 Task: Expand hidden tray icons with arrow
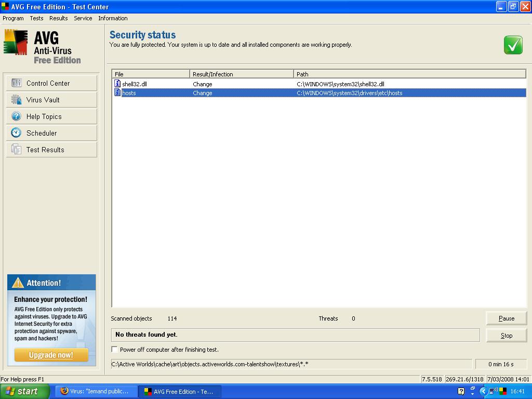pos(484,391)
